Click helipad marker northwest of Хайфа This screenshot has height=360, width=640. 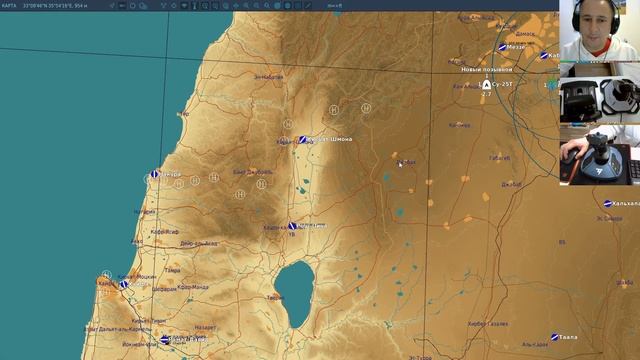[107, 274]
